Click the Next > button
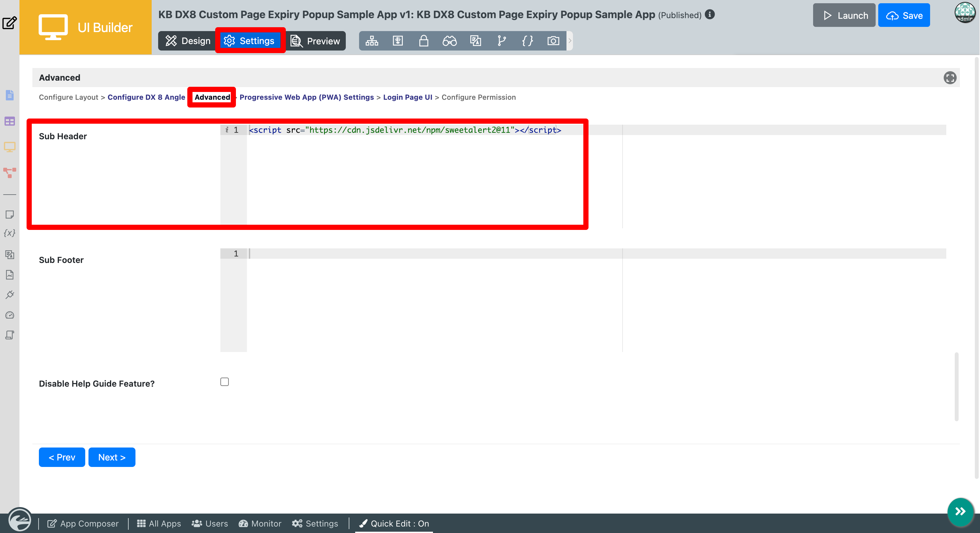Image resolution: width=980 pixels, height=533 pixels. pyautogui.click(x=112, y=457)
